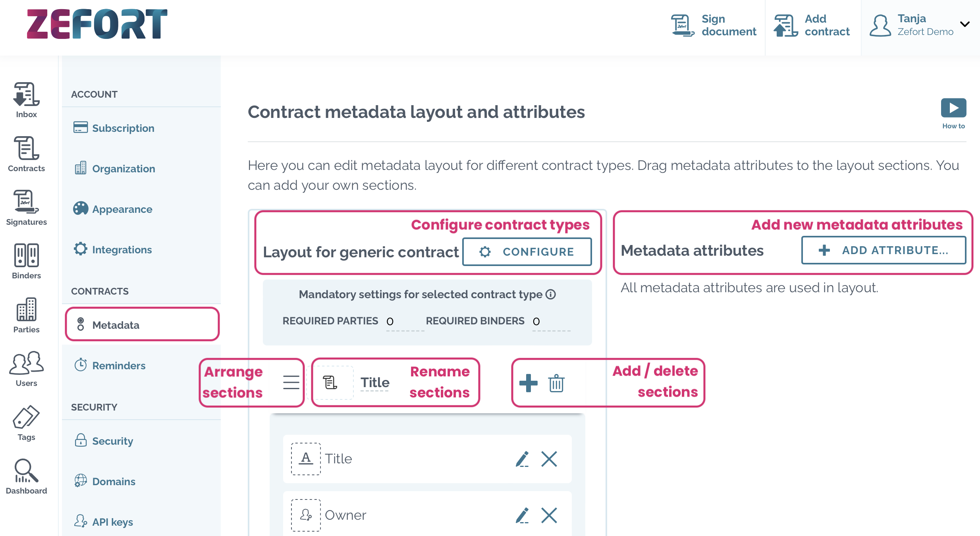Click the ADD ATTRIBUTE button
Image resolution: width=980 pixels, height=536 pixels.
(x=884, y=251)
